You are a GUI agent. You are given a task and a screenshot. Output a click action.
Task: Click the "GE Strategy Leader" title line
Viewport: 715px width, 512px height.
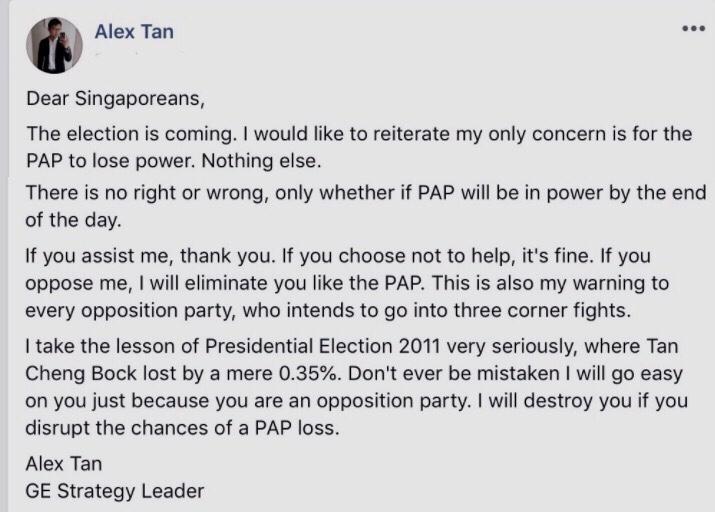point(115,491)
